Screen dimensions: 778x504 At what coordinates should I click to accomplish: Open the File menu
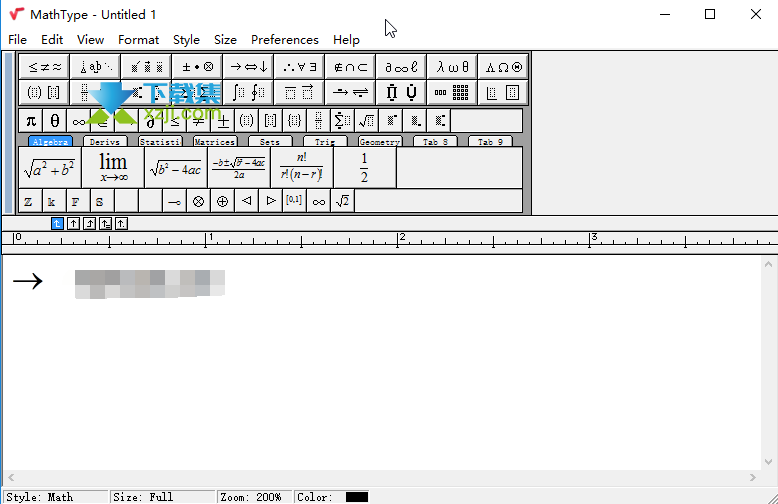point(17,40)
